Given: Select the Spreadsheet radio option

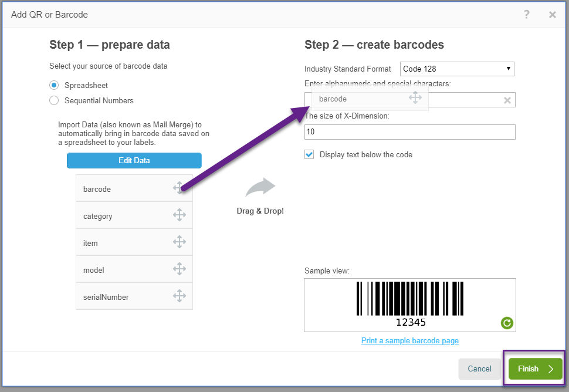Looking at the screenshot, I should pos(54,85).
